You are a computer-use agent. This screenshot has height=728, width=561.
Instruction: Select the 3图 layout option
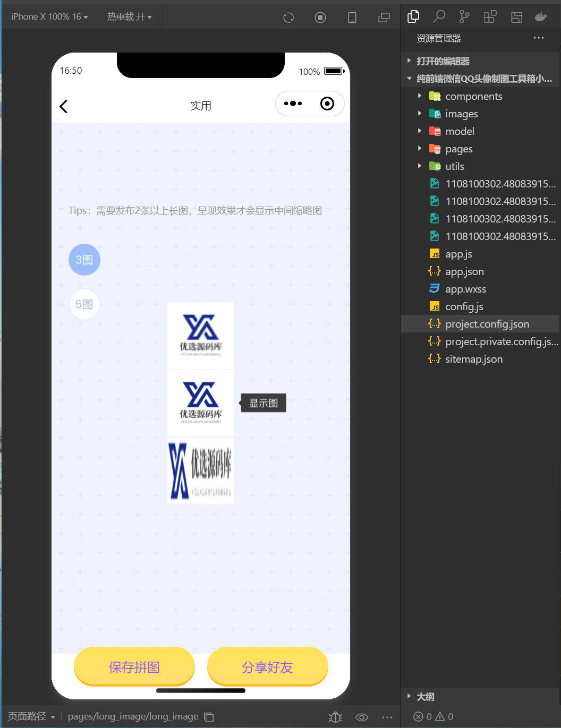[84, 260]
